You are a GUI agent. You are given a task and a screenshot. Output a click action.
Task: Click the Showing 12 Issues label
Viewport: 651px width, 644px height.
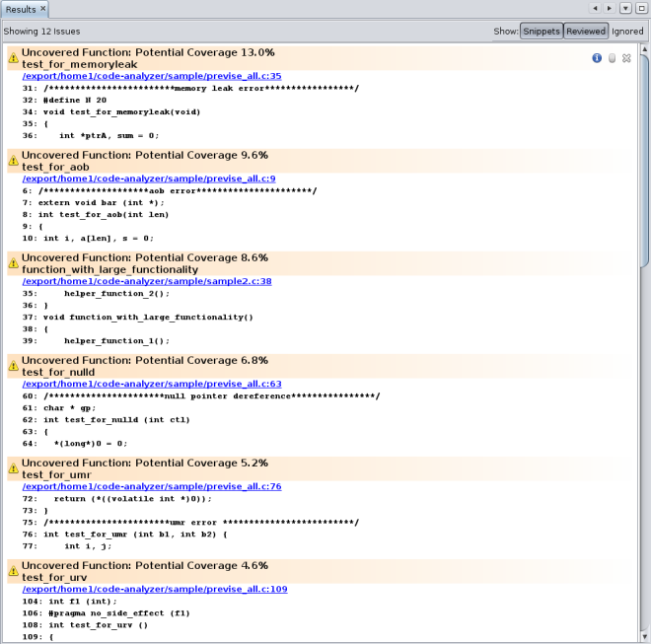click(x=41, y=32)
